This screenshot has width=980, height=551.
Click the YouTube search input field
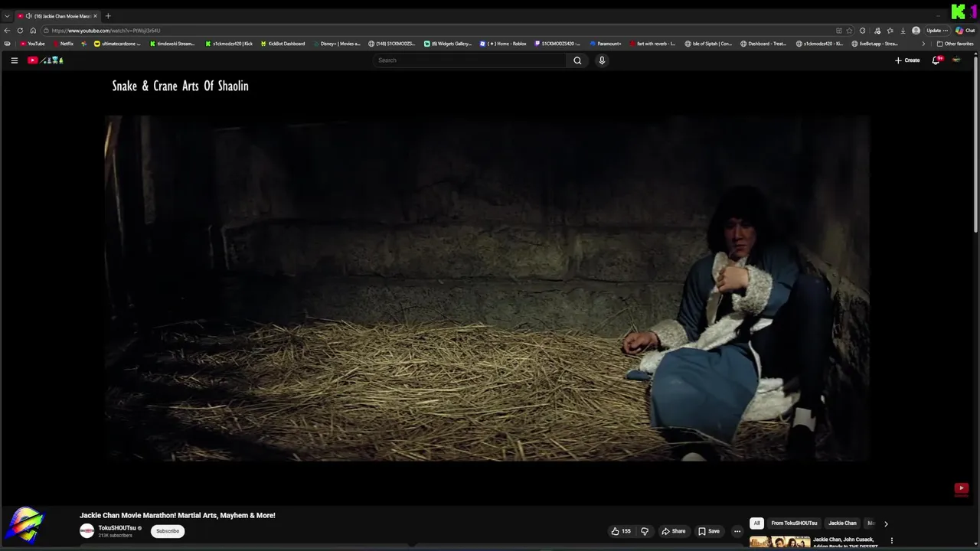pyautogui.click(x=470, y=60)
